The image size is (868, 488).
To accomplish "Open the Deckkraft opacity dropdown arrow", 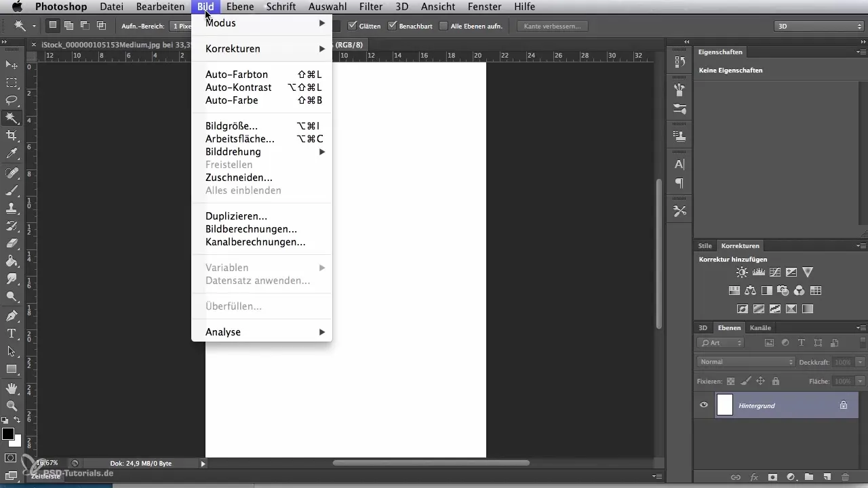I will [x=860, y=363].
